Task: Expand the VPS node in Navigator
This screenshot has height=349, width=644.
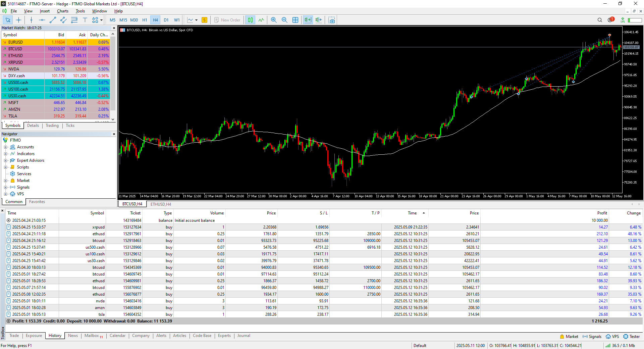Action: point(5,194)
